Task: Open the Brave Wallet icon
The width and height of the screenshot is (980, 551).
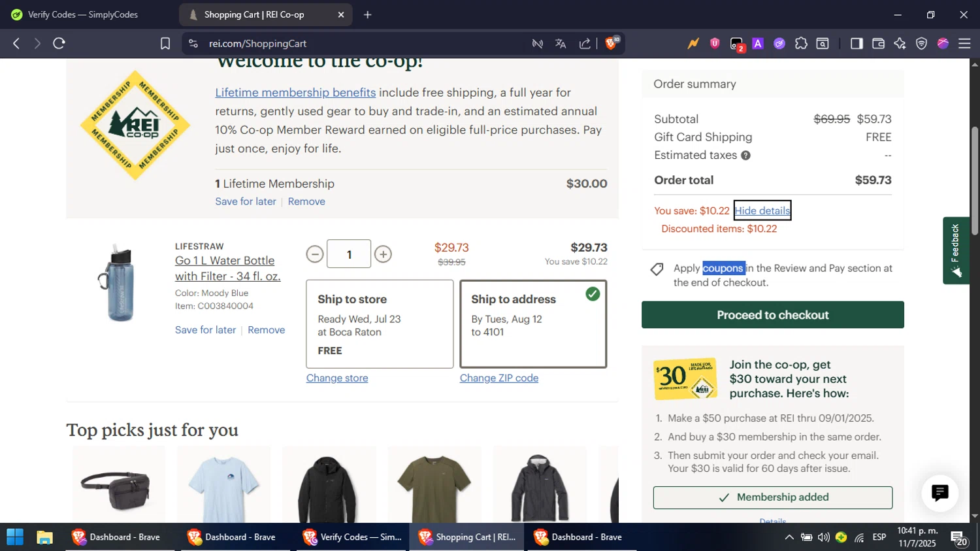Action: click(878, 44)
